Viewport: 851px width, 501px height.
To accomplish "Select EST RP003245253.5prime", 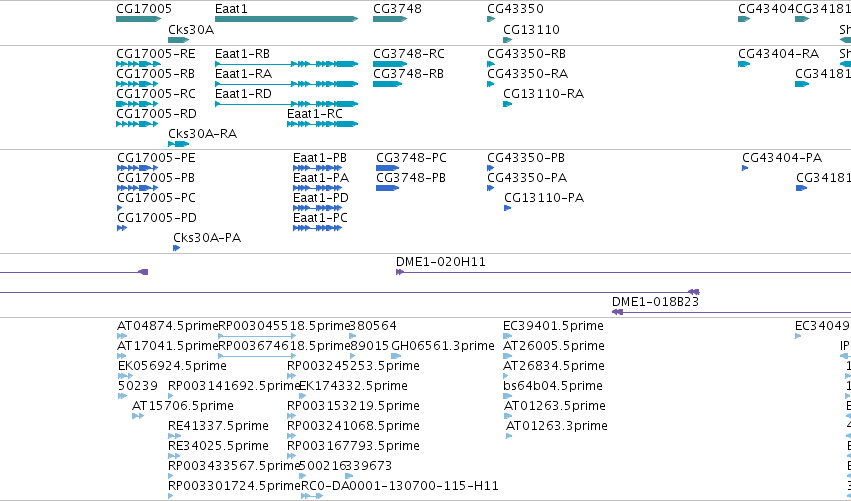I will coord(291,376).
